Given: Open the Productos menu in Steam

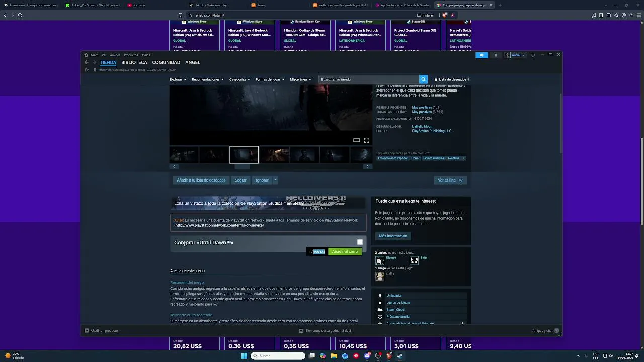Looking at the screenshot, I should [x=131, y=55].
